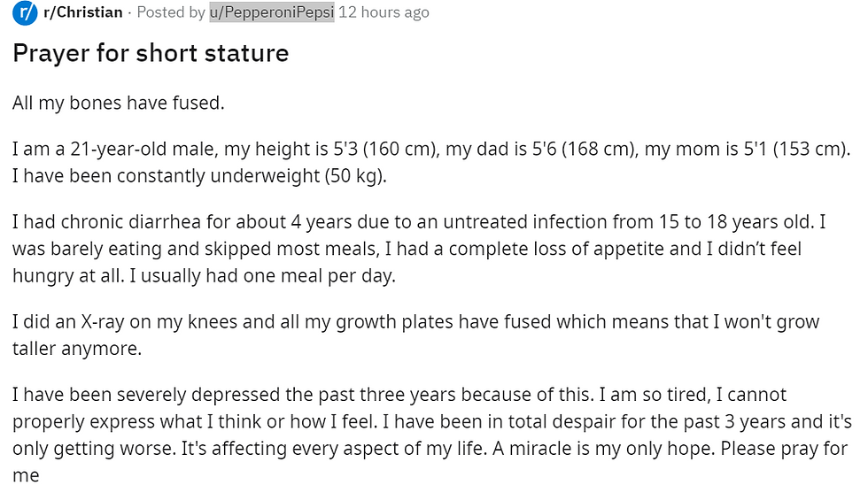Click the "my mom is 5'1 (153 cm)" text
This screenshot has width=868, height=493.
tap(746, 150)
